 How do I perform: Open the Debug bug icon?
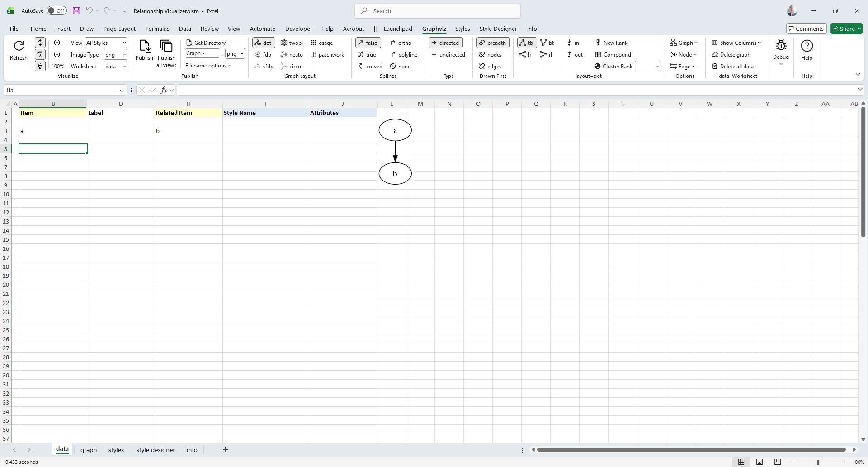[x=781, y=46]
